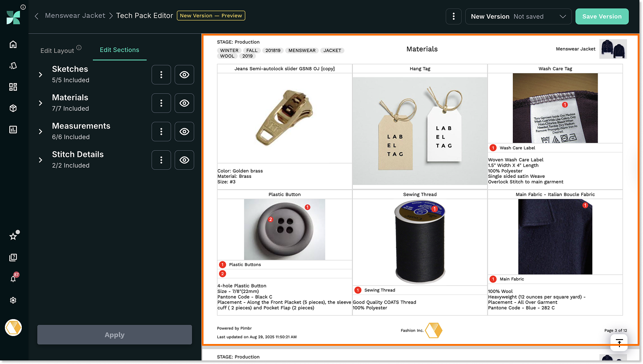The width and height of the screenshot is (643, 364).
Task: Open the New Version dropdown
Action: [518, 16]
